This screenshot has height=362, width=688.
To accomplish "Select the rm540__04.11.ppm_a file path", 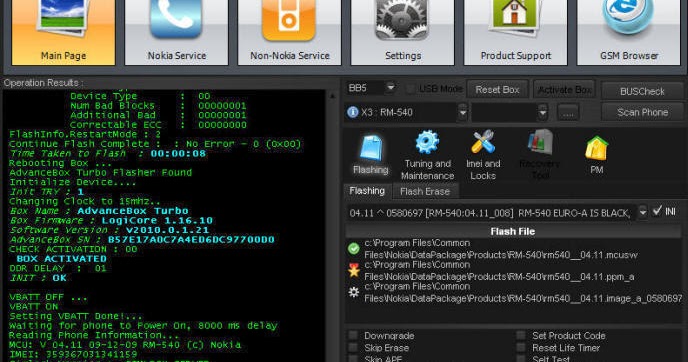I will [x=499, y=271].
